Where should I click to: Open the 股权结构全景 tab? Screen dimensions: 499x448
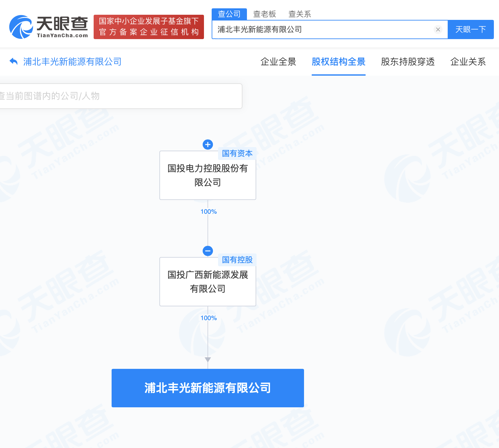(x=339, y=62)
